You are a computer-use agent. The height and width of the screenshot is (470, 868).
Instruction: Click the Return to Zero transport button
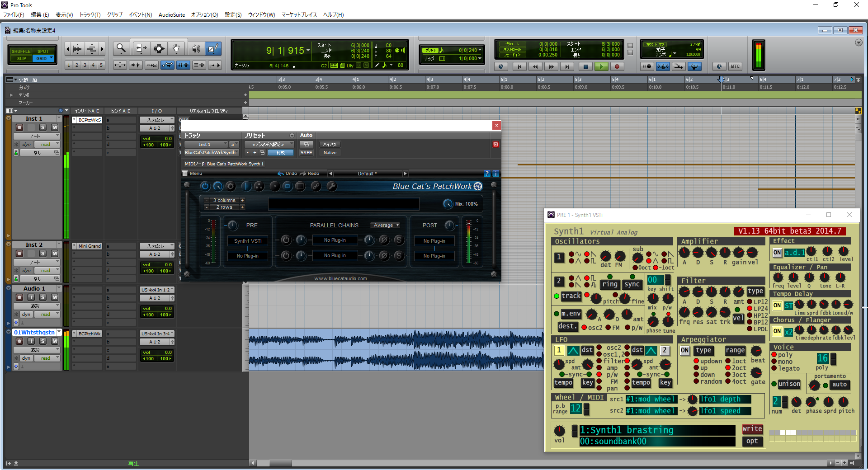519,66
